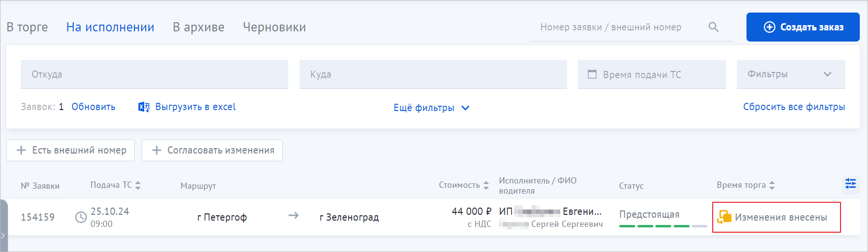
Task: Click the 'Изменения внесены' status icon
Action: pos(724,217)
